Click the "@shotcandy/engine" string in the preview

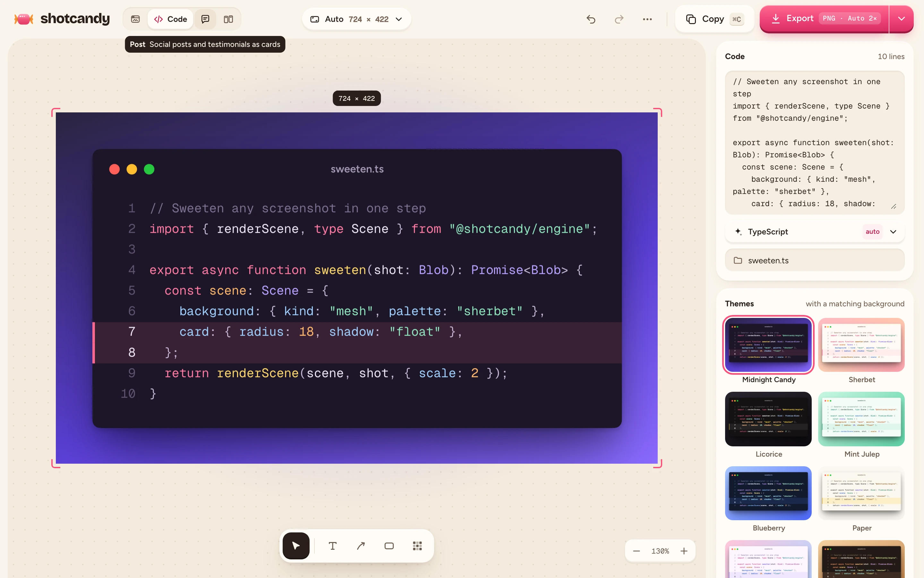click(520, 229)
